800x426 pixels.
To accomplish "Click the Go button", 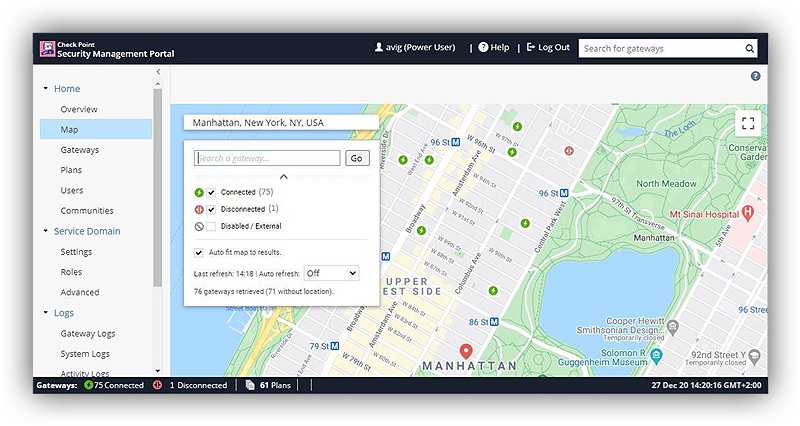I will tap(357, 158).
